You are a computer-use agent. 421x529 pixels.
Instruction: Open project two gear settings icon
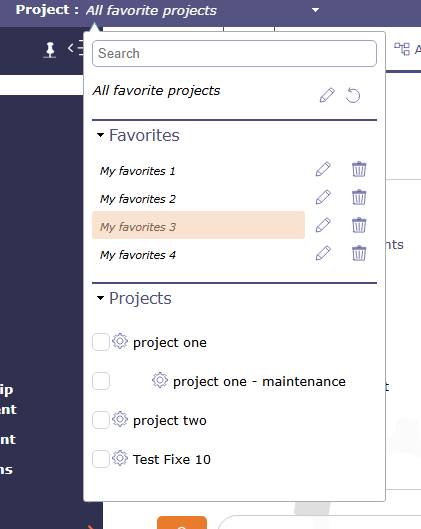pos(120,419)
